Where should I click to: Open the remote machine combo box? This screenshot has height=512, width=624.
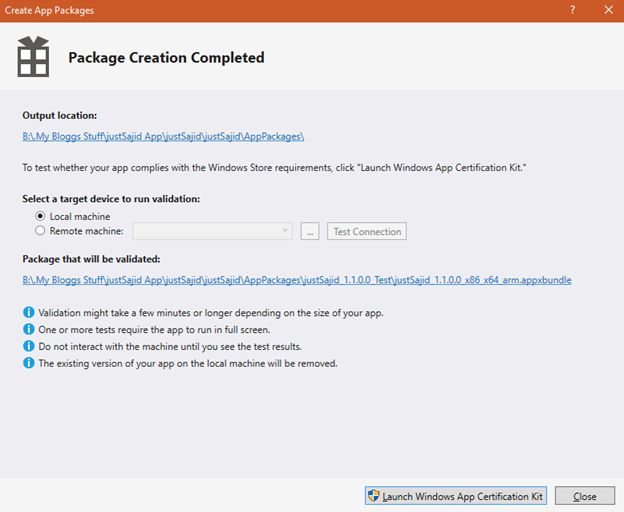point(213,231)
